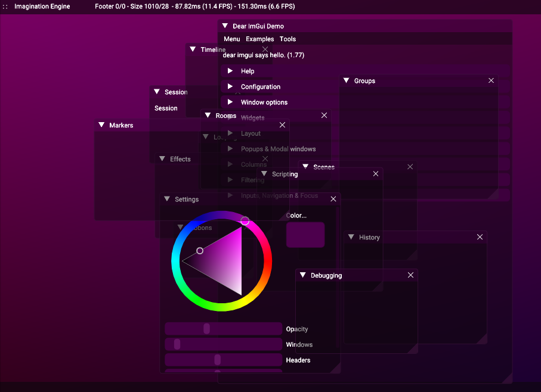This screenshot has height=392, width=541.
Task: Expand the Columns section
Action: click(365, 164)
